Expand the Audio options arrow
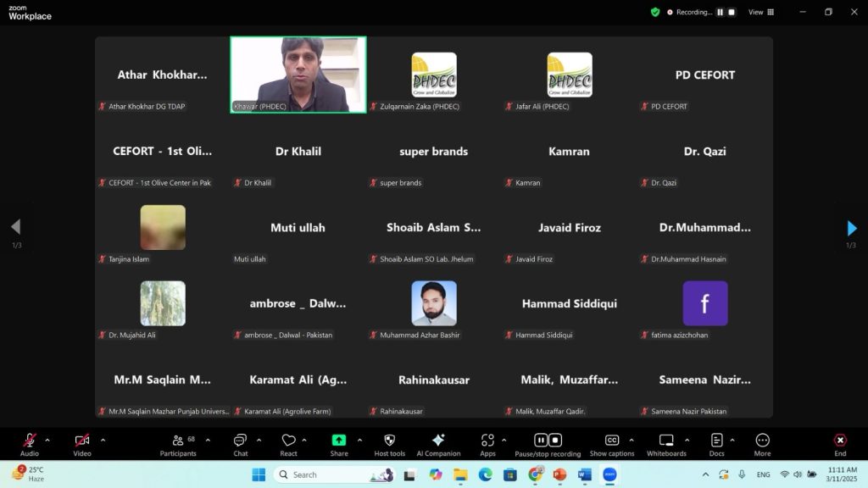Image resolution: width=868 pixels, height=488 pixels. tap(47, 440)
